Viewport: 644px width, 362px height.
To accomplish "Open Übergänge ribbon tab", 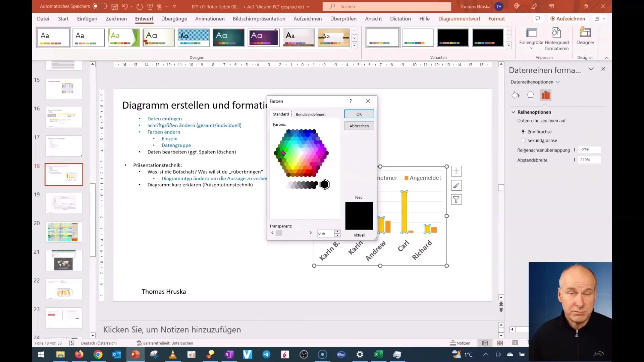I will 174,18.
